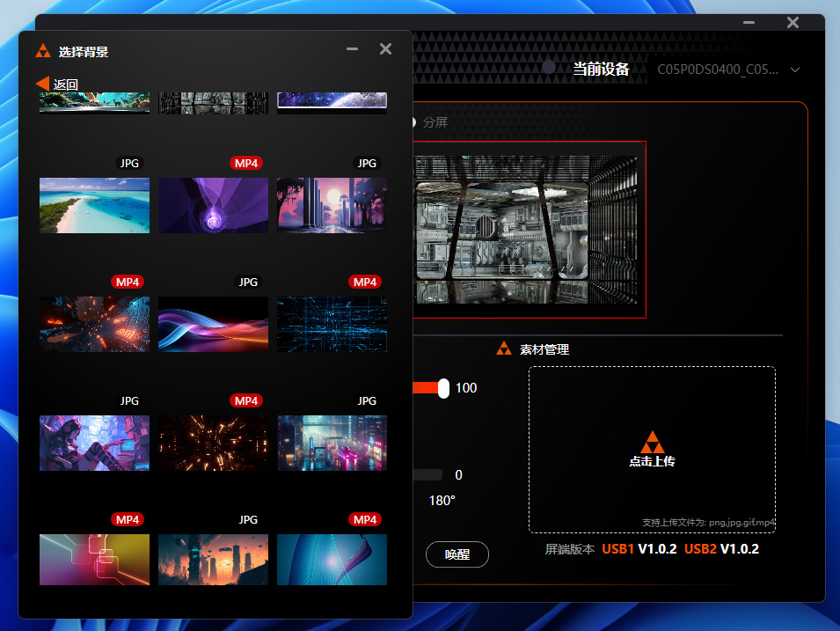Click the supported file types hint text
Image resolution: width=840 pixels, height=631 pixels.
tap(708, 522)
